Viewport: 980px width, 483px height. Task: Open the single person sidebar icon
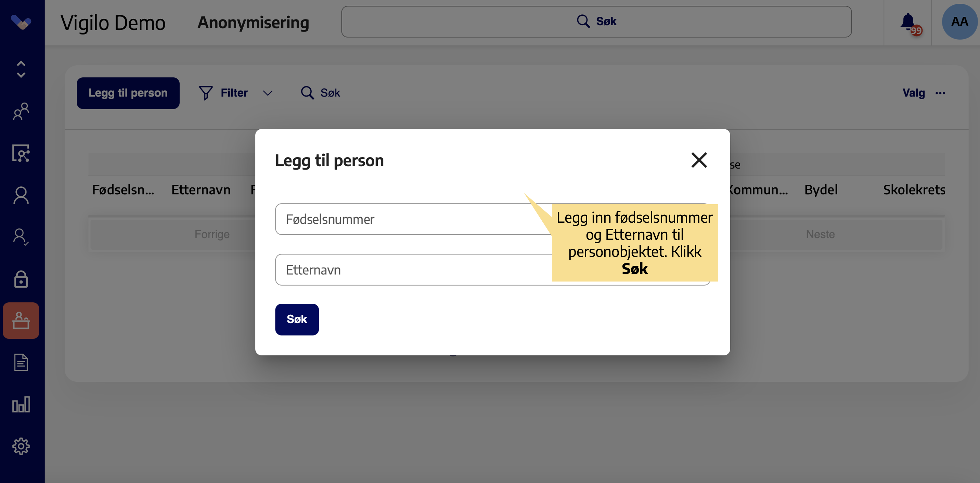pos(21,195)
